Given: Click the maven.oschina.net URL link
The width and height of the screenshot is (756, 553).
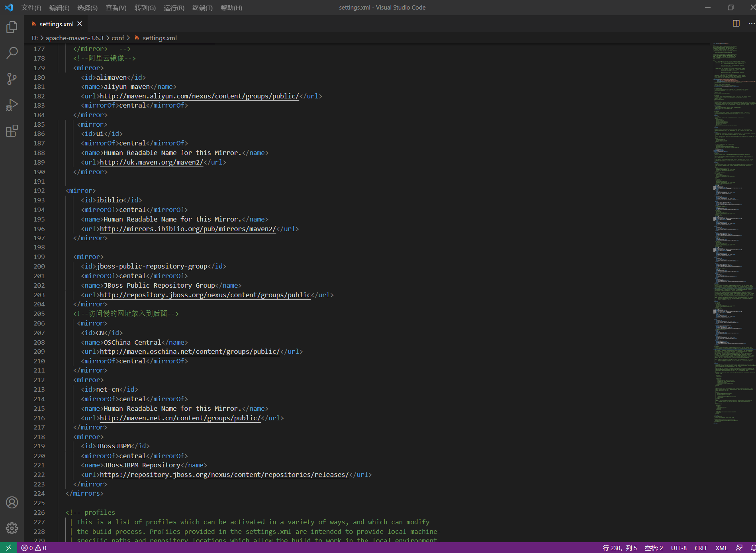Looking at the screenshot, I should pos(190,351).
